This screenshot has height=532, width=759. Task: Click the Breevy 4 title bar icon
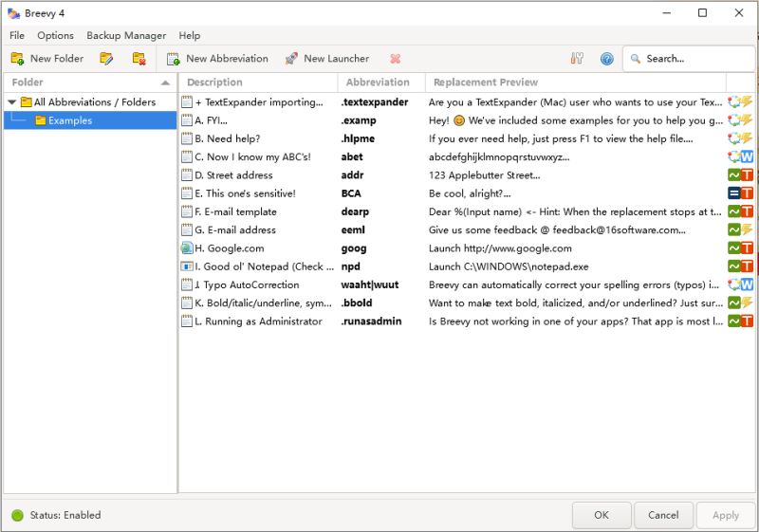(x=13, y=13)
